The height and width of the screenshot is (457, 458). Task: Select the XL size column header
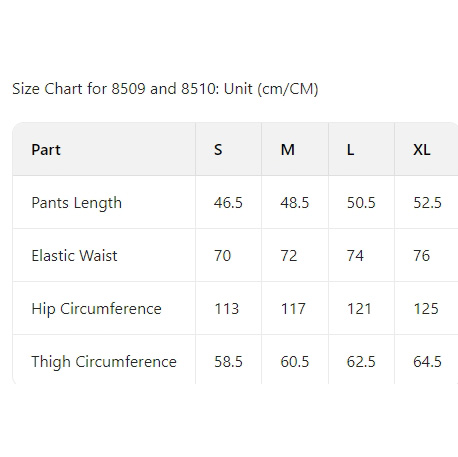pos(422,150)
